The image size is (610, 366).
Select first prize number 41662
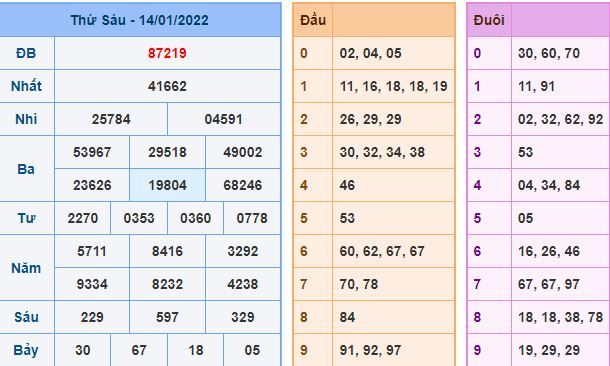point(167,86)
